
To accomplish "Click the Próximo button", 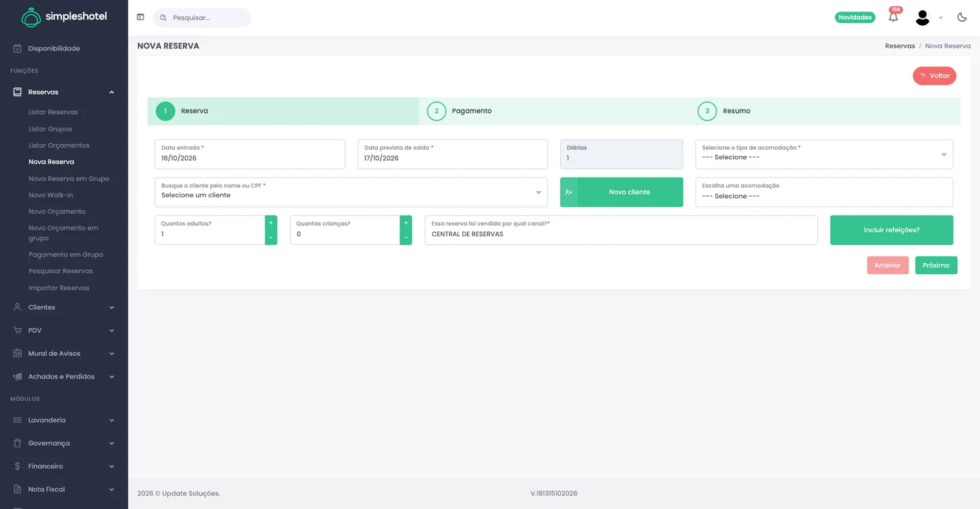I will point(936,265).
